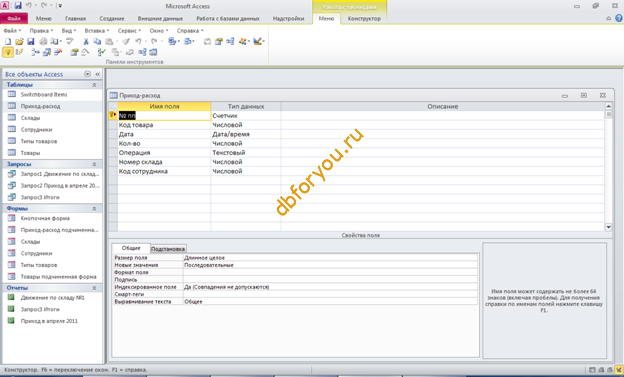This screenshot has height=377, width=624.
Task: Open the Окно dropdown menu
Action: pos(159,30)
